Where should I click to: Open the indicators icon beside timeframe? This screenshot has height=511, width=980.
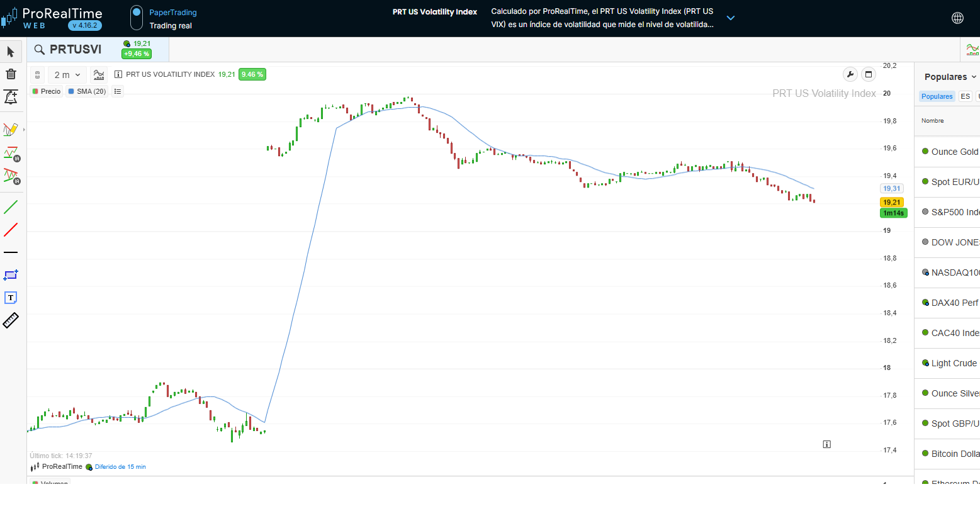pos(99,75)
